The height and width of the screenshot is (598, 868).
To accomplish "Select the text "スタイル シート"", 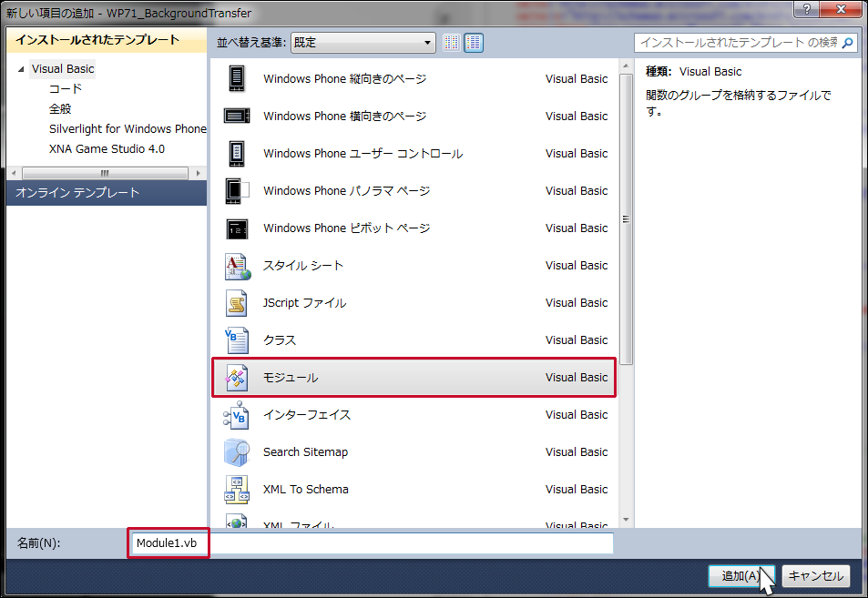I will click(x=302, y=266).
